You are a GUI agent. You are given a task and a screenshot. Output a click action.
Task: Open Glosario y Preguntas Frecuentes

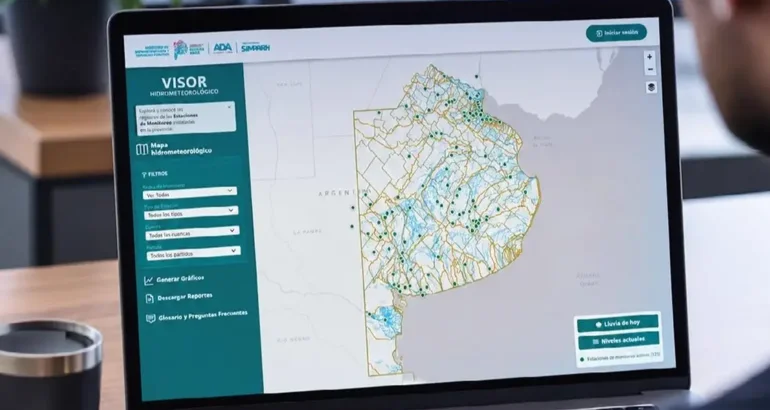click(197, 316)
